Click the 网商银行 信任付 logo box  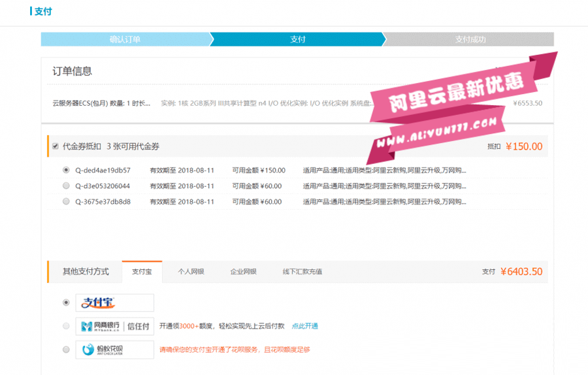point(115,326)
